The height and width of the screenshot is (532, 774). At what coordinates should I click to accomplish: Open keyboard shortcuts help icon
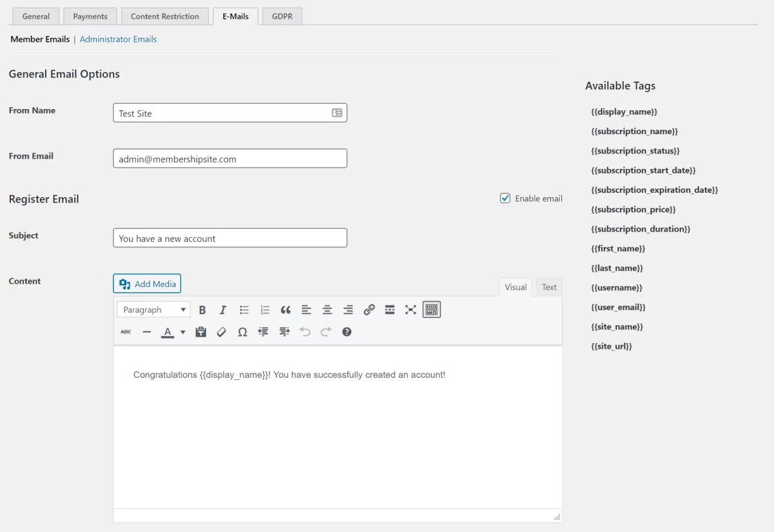(x=347, y=332)
